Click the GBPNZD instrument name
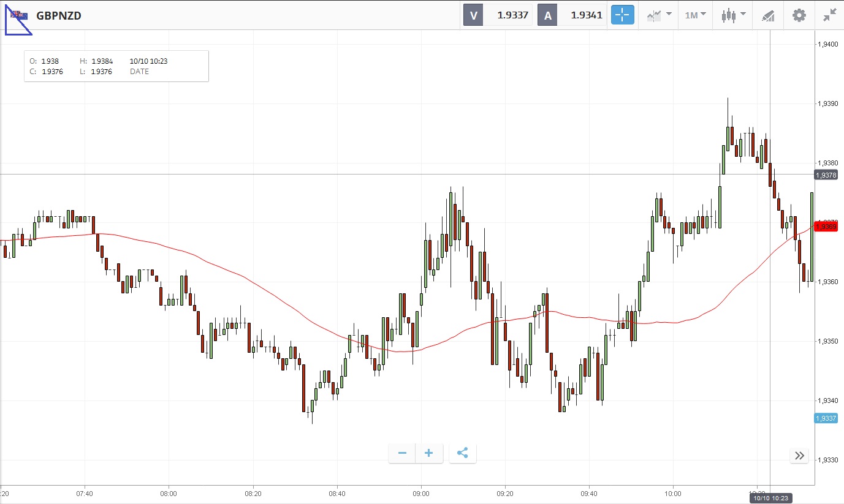The image size is (844, 504). click(59, 15)
